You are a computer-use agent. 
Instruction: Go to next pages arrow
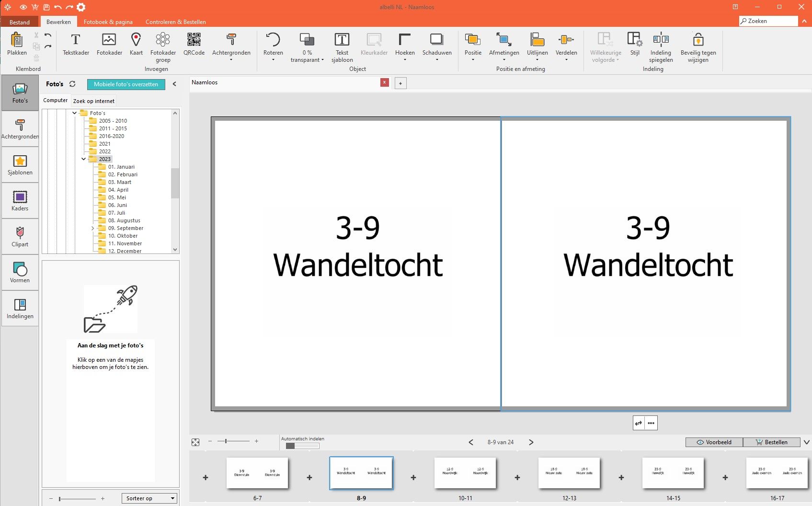coord(531,442)
